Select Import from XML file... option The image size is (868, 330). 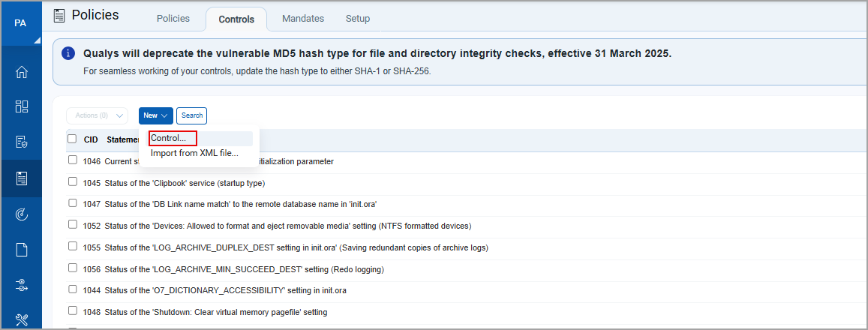pos(194,153)
